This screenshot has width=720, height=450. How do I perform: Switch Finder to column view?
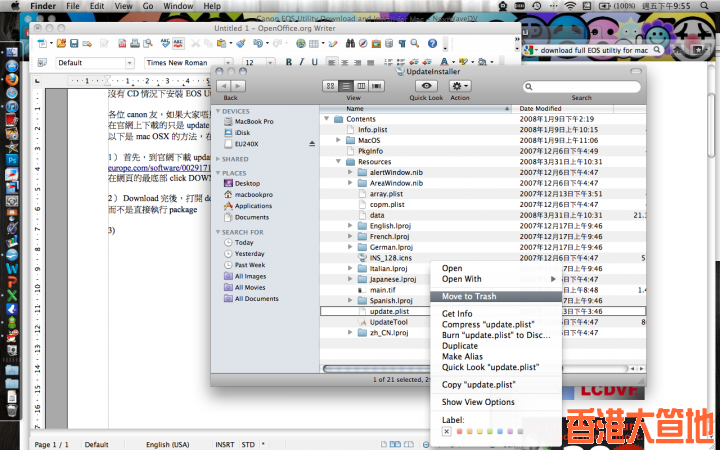361,86
